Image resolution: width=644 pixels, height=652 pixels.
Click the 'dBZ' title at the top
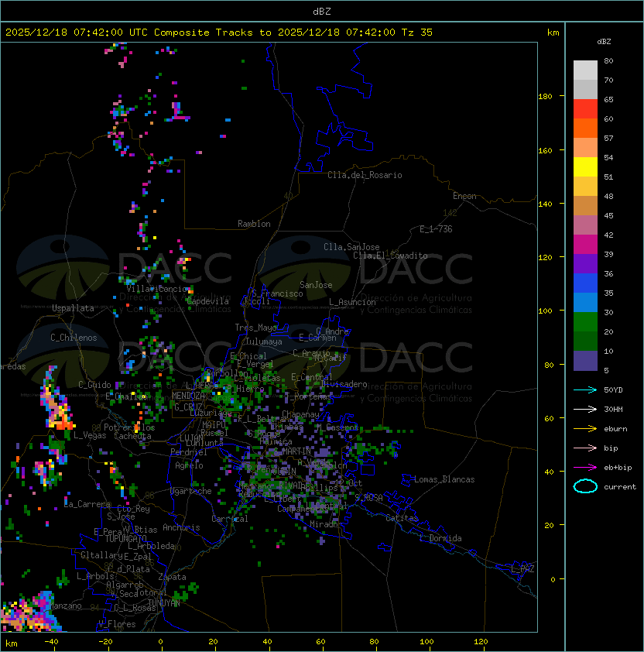(322, 12)
